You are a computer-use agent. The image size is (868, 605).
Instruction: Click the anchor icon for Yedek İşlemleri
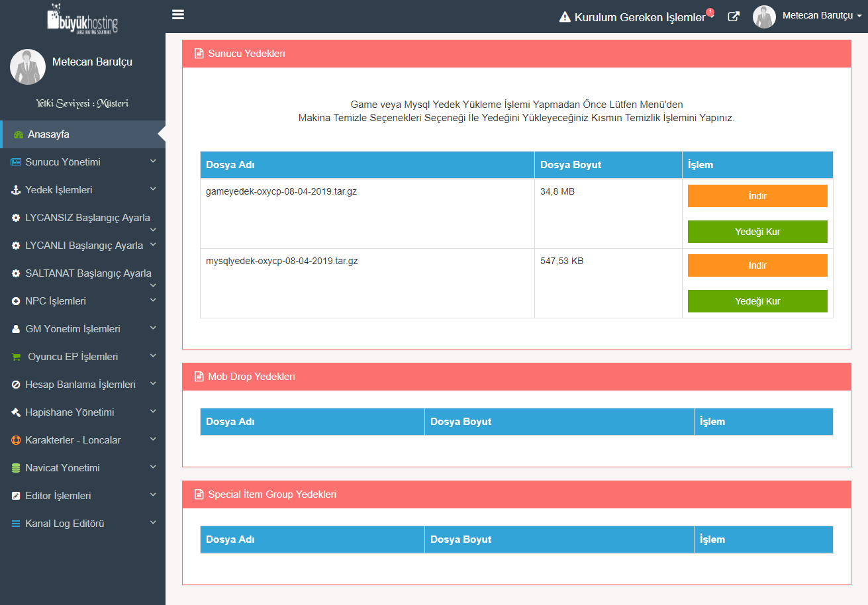click(x=16, y=190)
